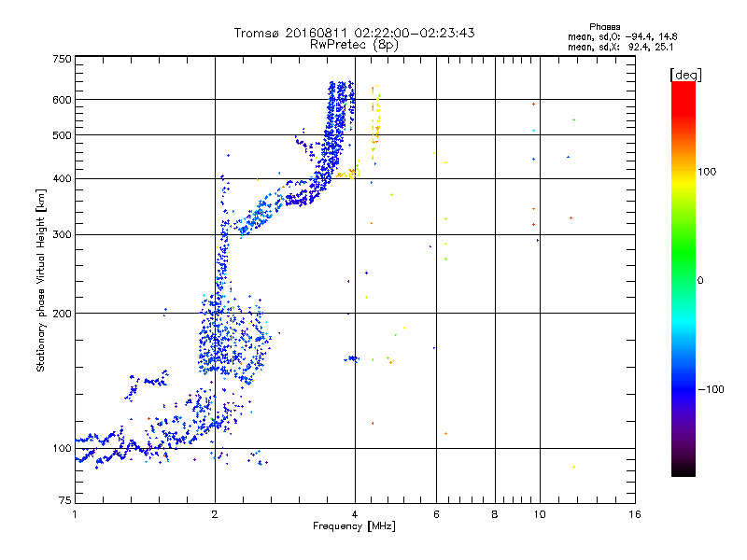Select the "mean, sd,X: 92.4, 25.1" line

pos(620,47)
